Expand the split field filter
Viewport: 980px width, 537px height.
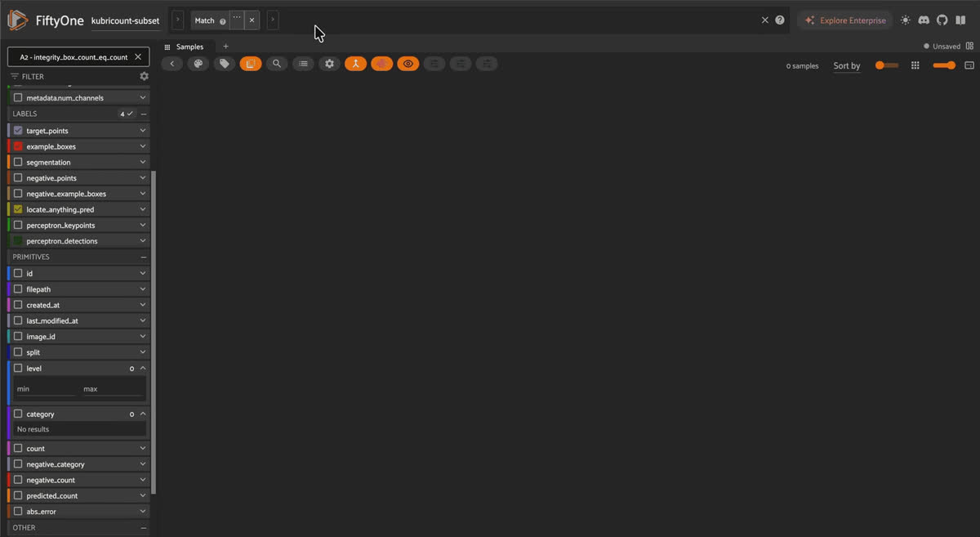[143, 352]
